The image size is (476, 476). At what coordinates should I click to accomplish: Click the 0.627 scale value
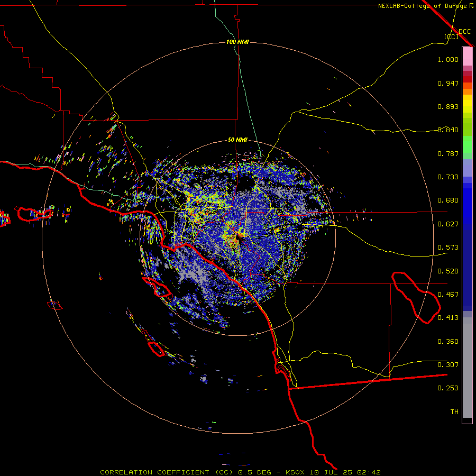448,224
